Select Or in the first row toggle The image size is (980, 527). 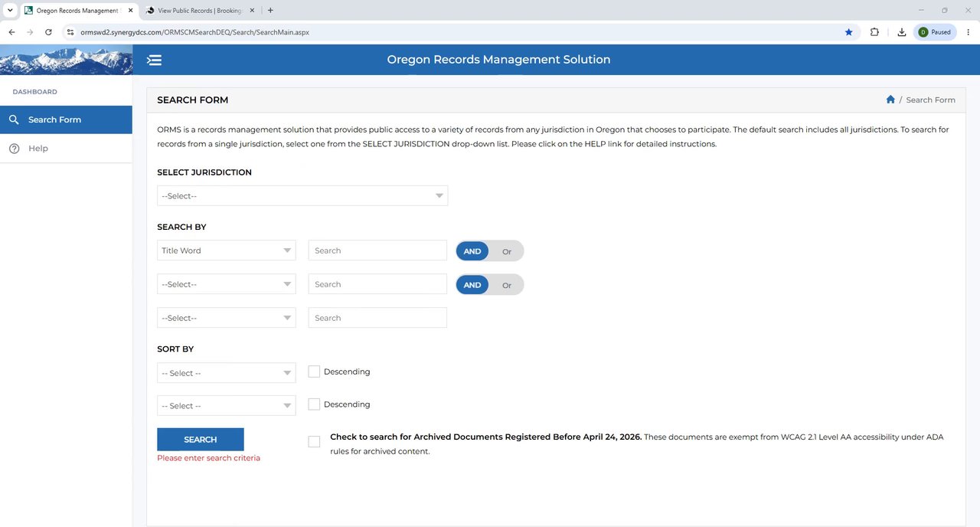507,251
